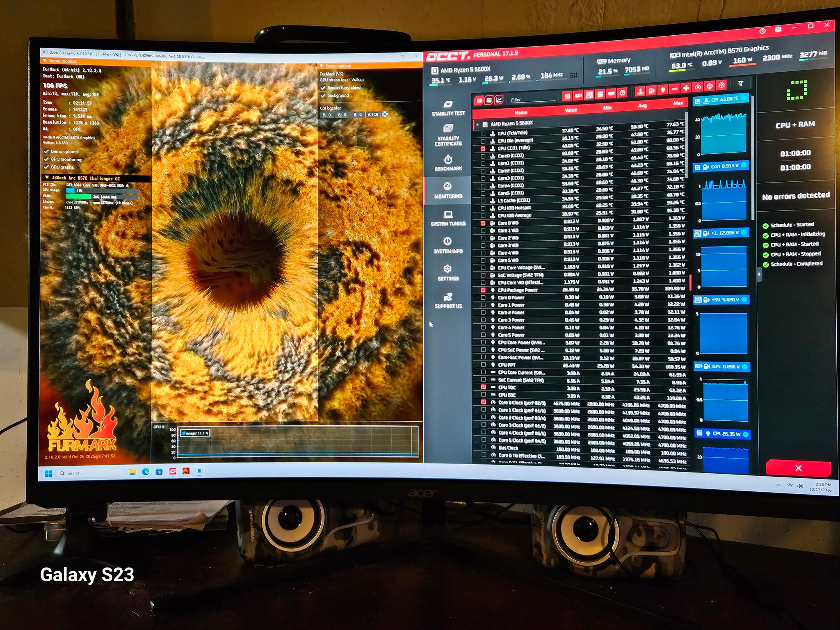Filter sensors by temperature thermometer icon
Image resolution: width=840 pixels, height=630 pixels.
coord(640,91)
